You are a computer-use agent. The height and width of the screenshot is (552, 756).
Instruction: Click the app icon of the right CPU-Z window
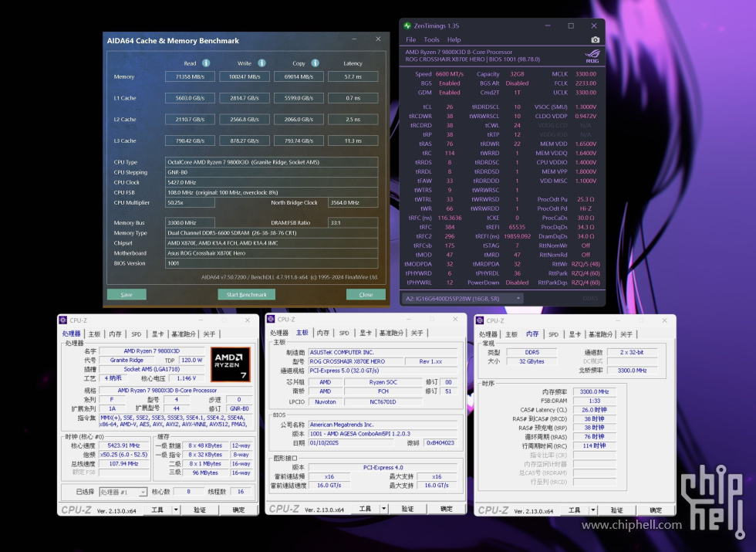click(480, 320)
